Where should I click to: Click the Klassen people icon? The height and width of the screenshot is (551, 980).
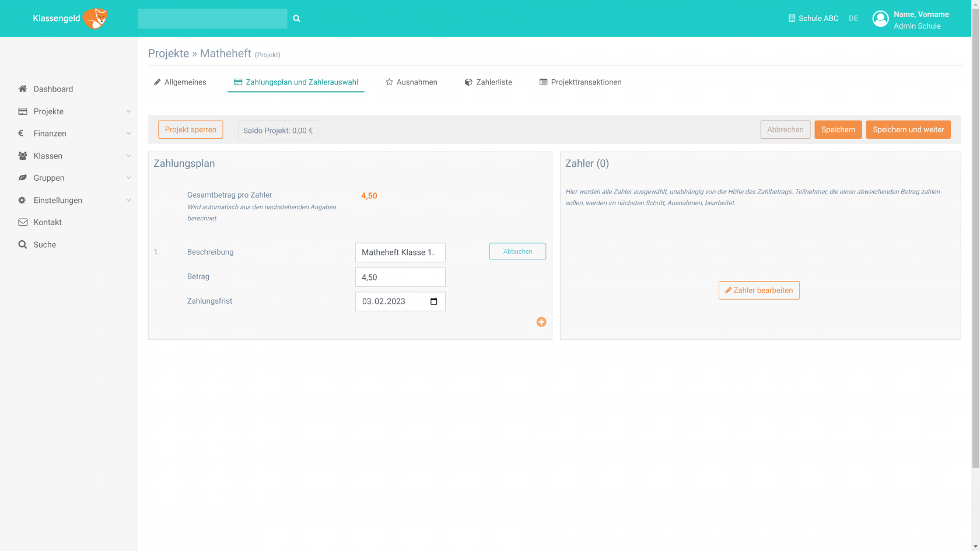pyautogui.click(x=23, y=156)
